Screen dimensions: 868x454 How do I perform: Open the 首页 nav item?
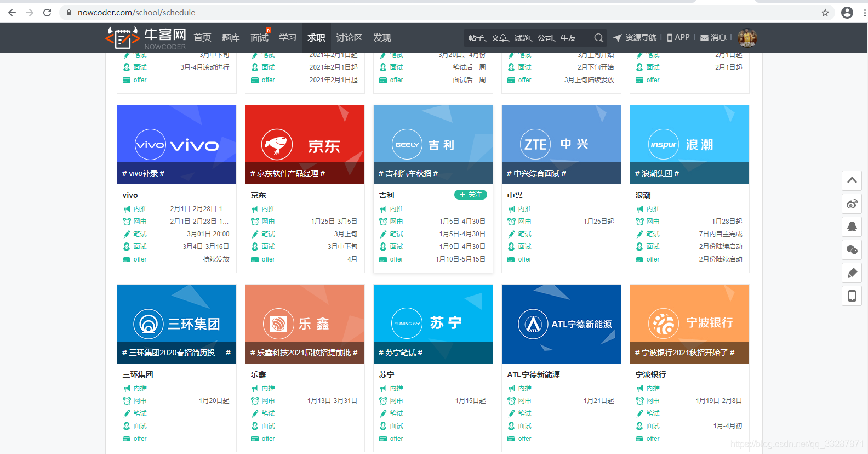202,38
